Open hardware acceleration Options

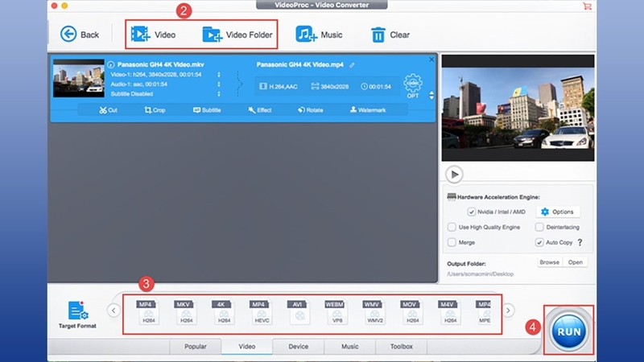click(558, 212)
